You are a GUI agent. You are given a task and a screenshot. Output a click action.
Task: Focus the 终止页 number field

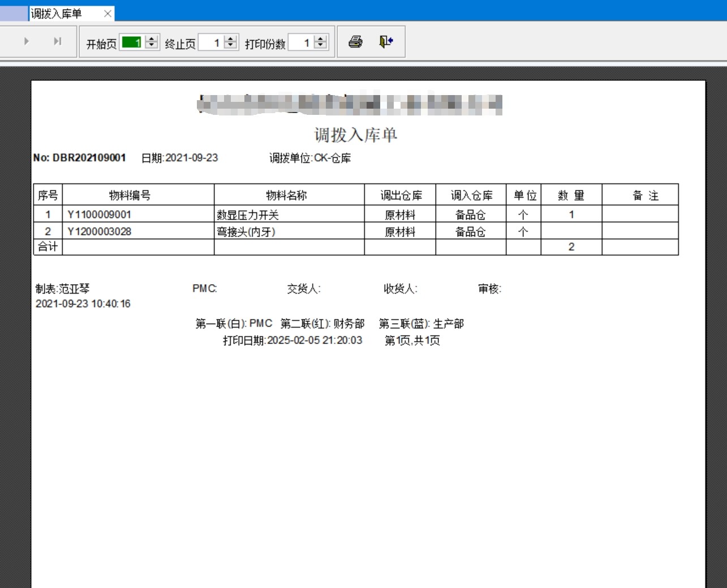[x=210, y=43]
